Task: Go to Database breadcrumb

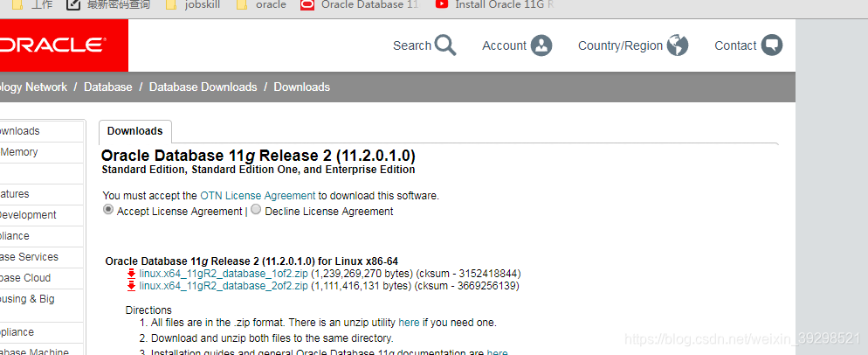Action: click(108, 87)
